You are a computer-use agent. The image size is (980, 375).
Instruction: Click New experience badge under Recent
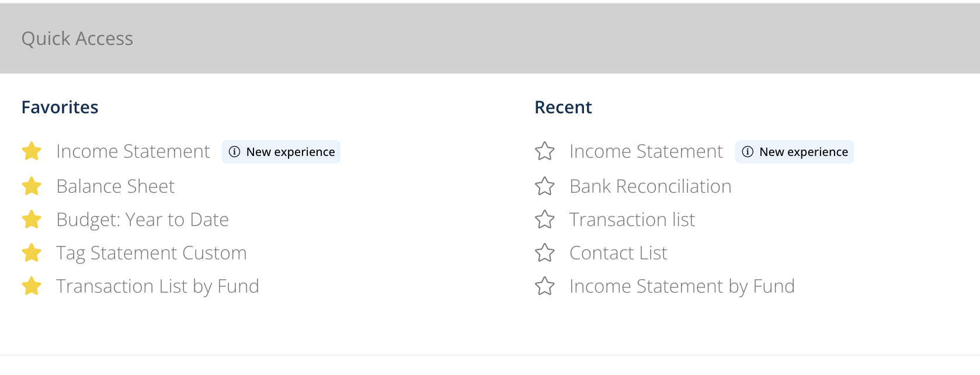pos(794,152)
